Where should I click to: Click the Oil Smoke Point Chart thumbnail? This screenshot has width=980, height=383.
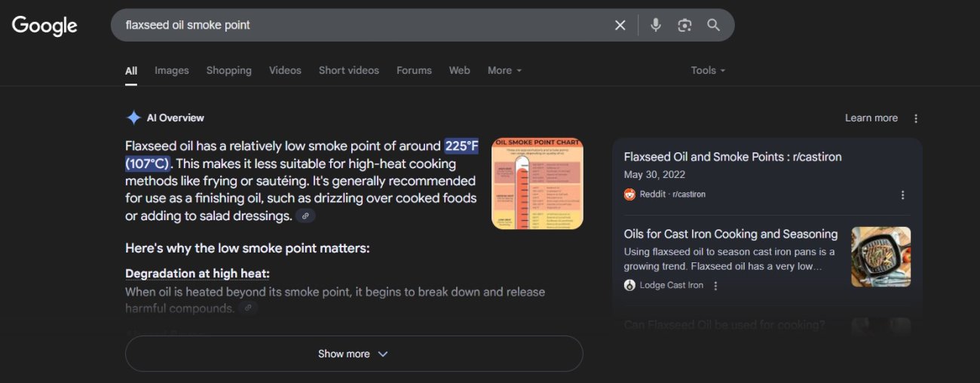(x=537, y=183)
